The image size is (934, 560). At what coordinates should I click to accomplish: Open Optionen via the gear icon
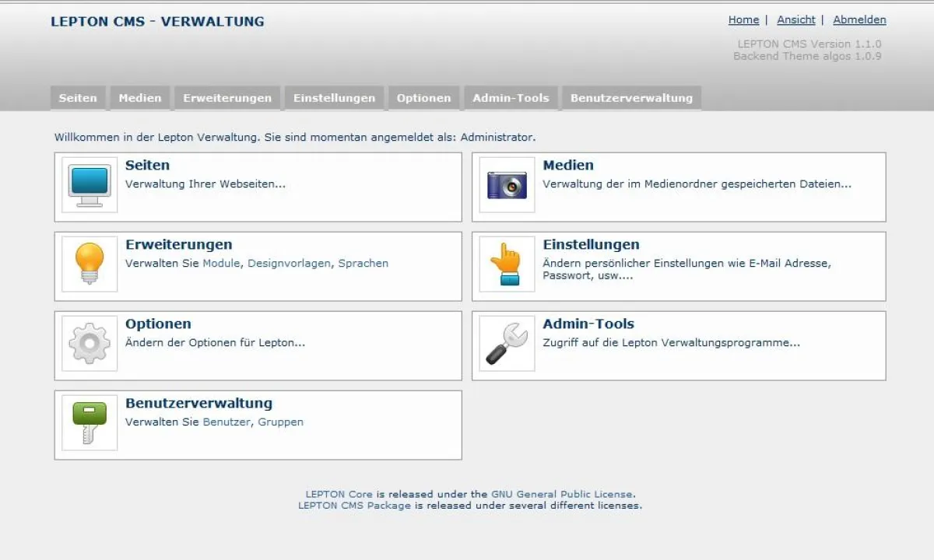88,343
